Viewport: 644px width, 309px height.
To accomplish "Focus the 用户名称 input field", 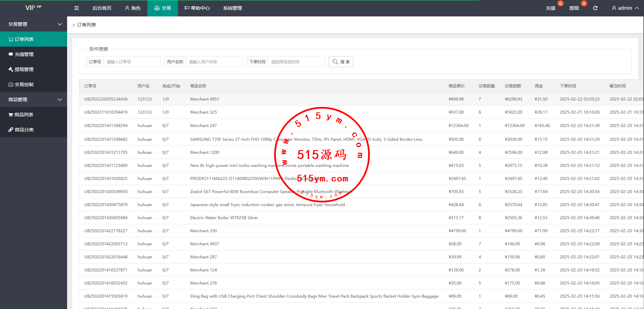I will (x=214, y=62).
